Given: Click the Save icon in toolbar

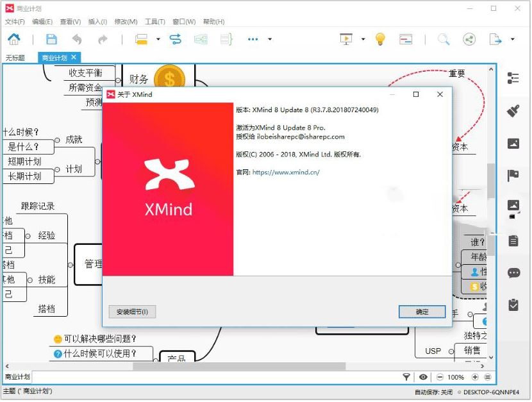Looking at the screenshot, I should click(51, 39).
